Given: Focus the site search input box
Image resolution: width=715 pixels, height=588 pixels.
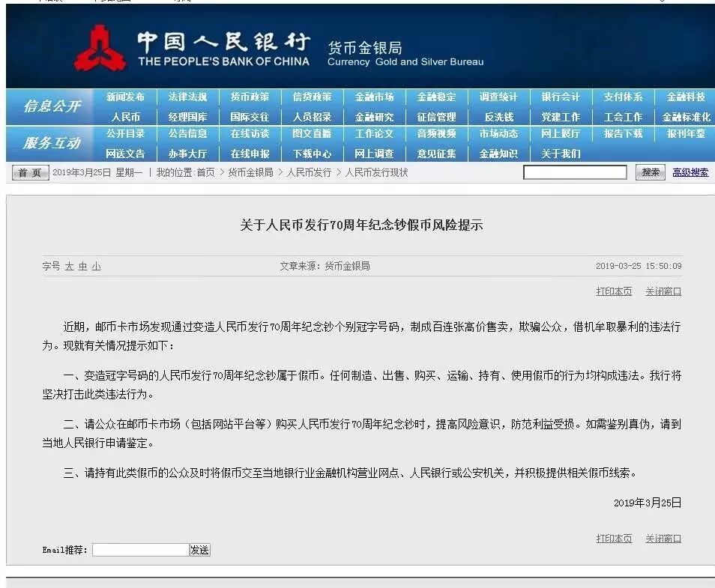Looking at the screenshot, I should coord(575,172).
